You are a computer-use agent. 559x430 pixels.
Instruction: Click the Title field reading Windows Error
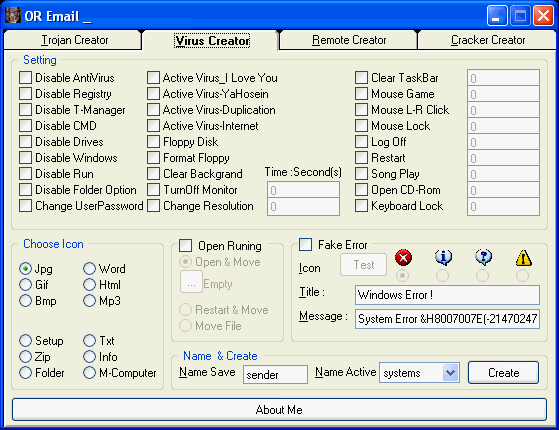[447, 295]
